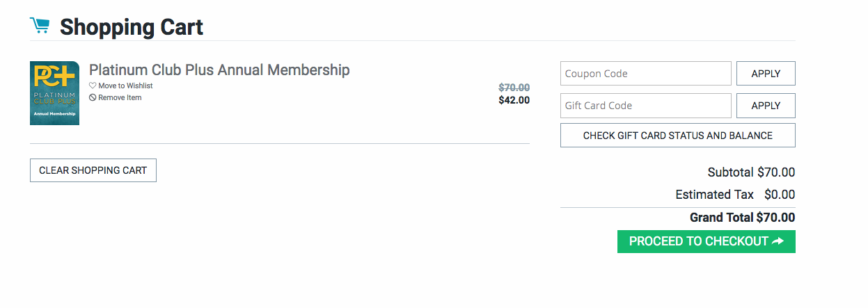This screenshot has width=868, height=308.
Task: Click the arrow icon on Proceed to Checkout
Action: (x=778, y=241)
